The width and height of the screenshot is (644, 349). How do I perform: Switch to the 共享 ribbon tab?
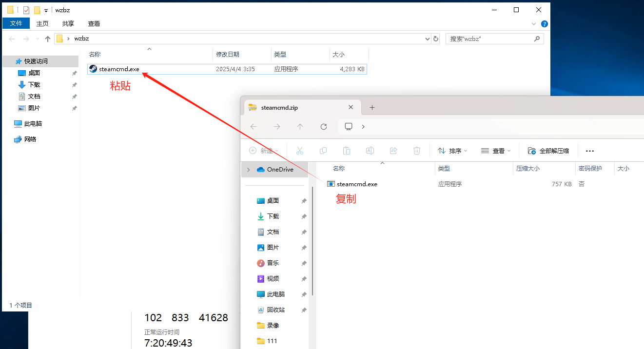tap(68, 23)
